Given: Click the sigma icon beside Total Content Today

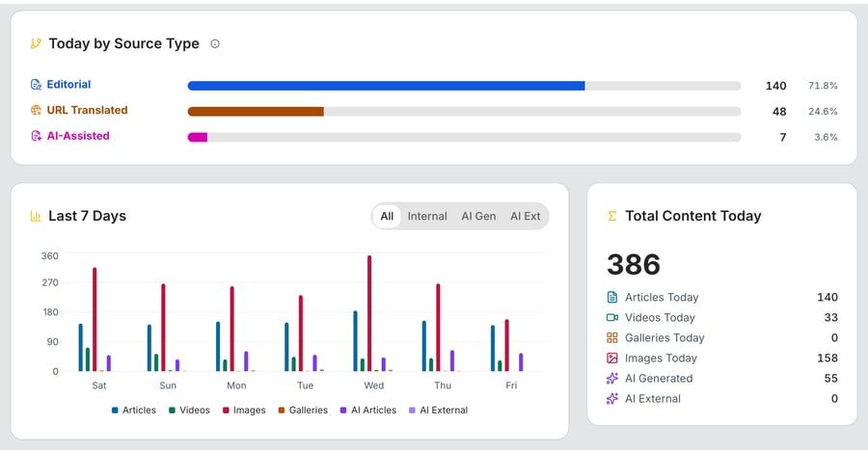Looking at the screenshot, I should point(611,216).
